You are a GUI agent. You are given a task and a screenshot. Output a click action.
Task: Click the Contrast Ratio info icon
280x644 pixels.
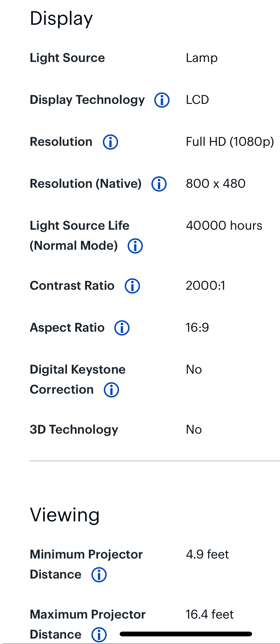[x=132, y=286]
